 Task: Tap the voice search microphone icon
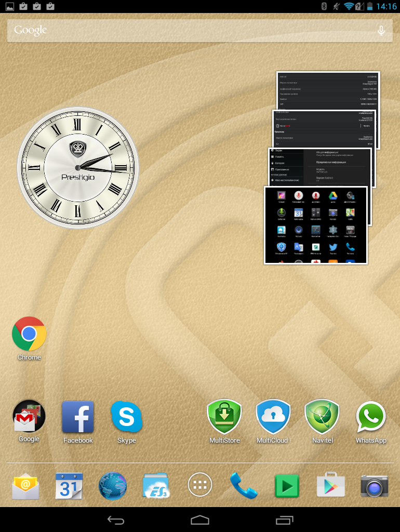(381, 31)
